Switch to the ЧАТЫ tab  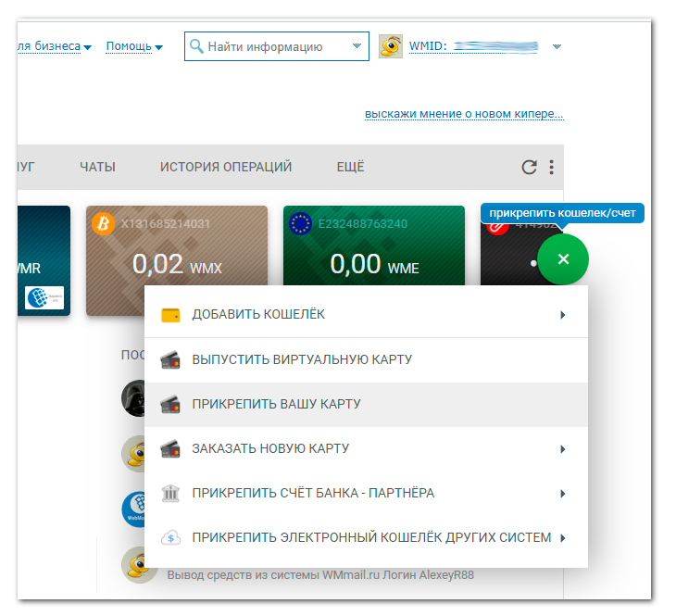pyautogui.click(x=97, y=167)
